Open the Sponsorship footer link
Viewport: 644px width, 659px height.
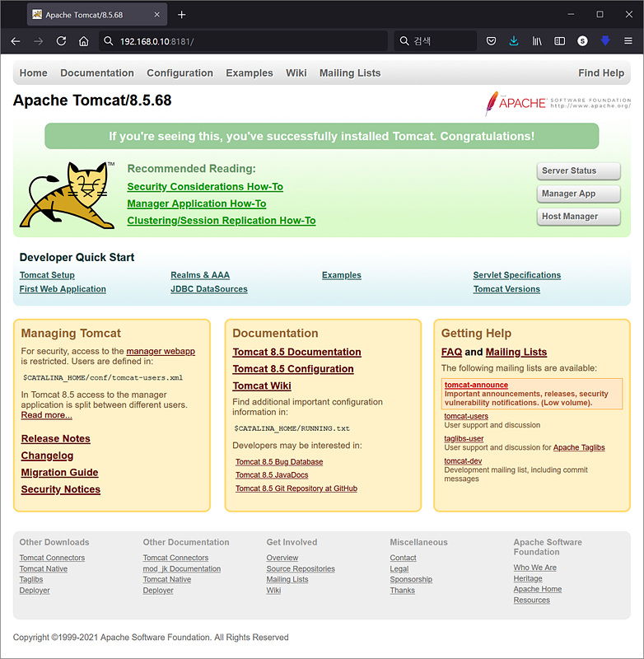tap(411, 580)
